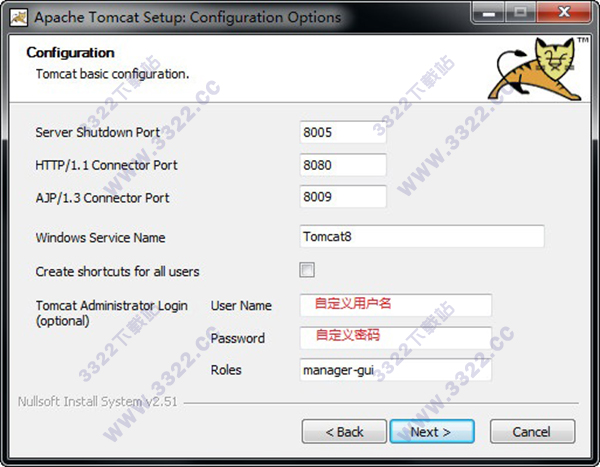The width and height of the screenshot is (600, 467).
Task: Click the Windows Service Name label
Action: (x=100, y=238)
